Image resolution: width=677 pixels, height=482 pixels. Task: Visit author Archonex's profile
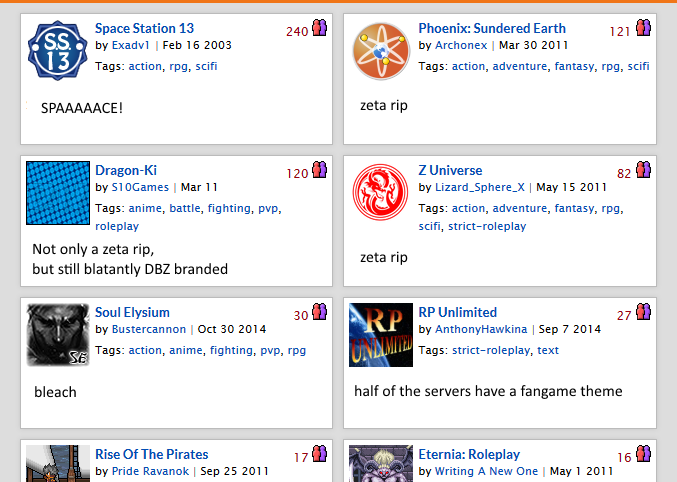coord(461,45)
